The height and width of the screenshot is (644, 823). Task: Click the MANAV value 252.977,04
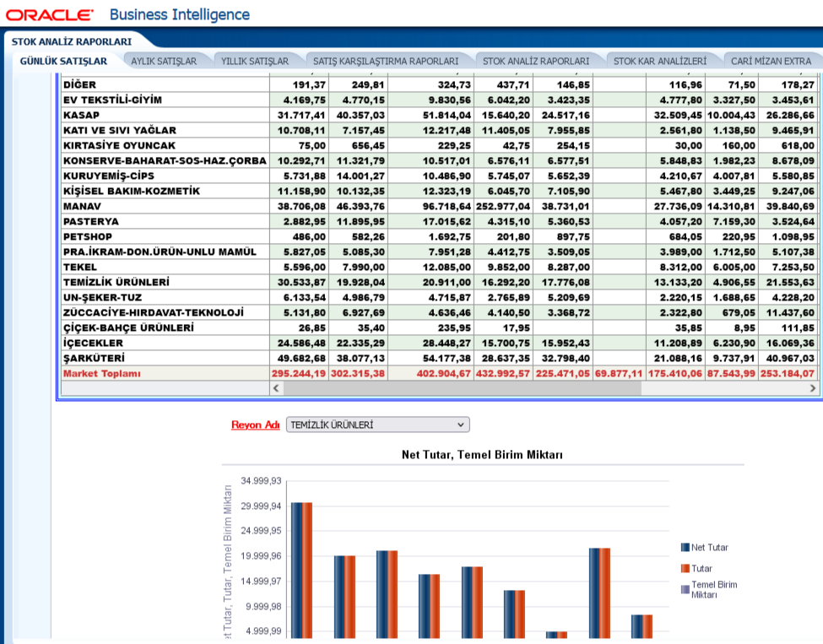(503, 206)
